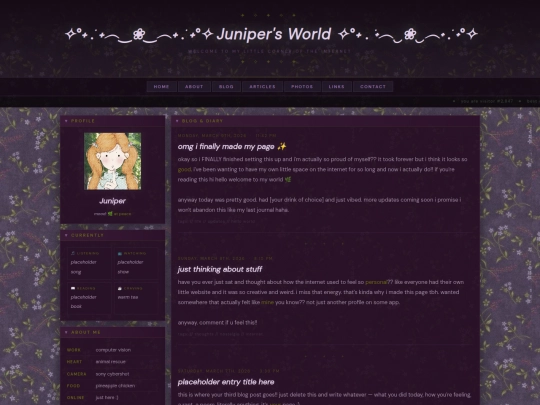Collapse the ABOUT ME panel triangle
Image resolution: width=540 pixels, height=405 pixels.
pos(66,332)
